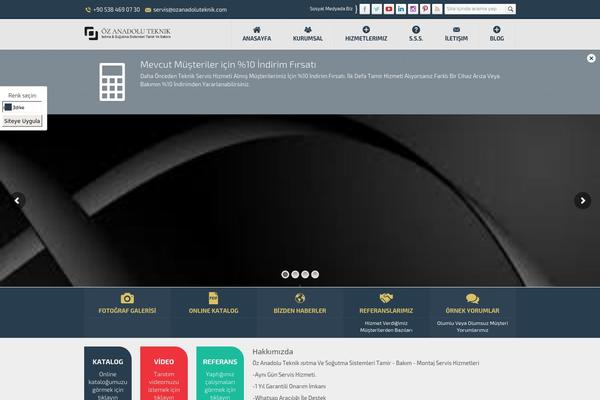The width and height of the screenshot is (600, 400).
Task: Click the Öz Anadolu Teknik logo
Action: coord(127,33)
